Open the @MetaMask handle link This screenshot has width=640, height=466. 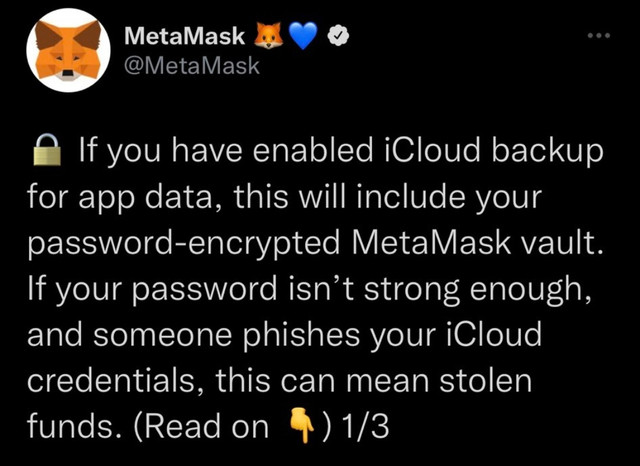point(191,66)
